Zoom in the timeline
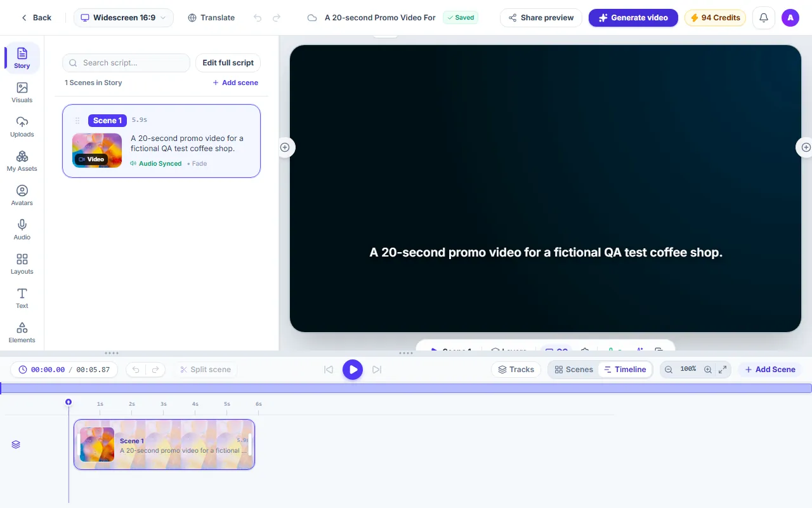 [x=708, y=370]
